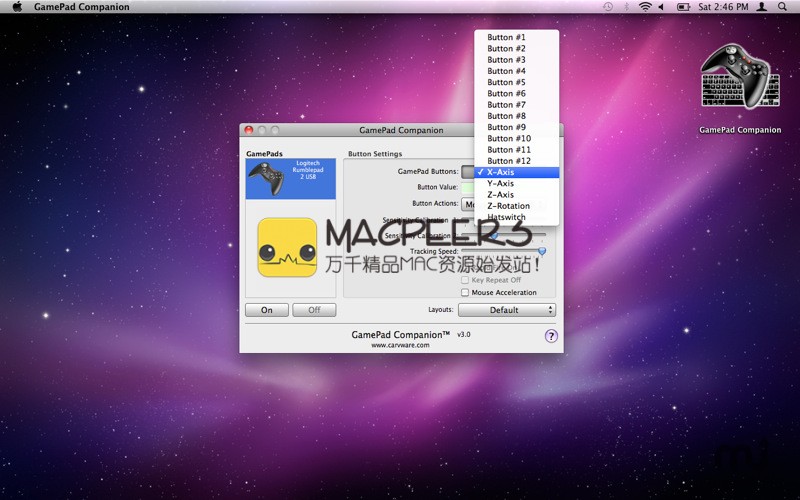Click the Tracking Speed slider knob
This screenshot has height=500, width=800.
click(542, 252)
